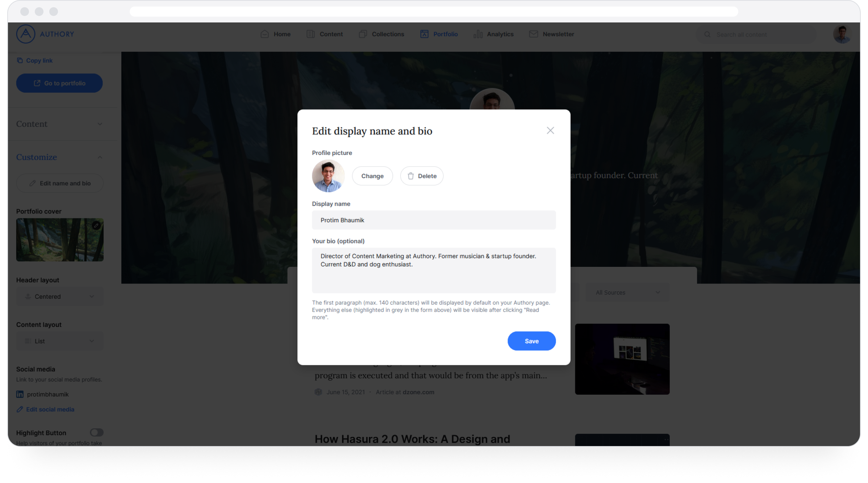The width and height of the screenshot is (868, 483).
Task: Open the Home tab
Action: 276,34
